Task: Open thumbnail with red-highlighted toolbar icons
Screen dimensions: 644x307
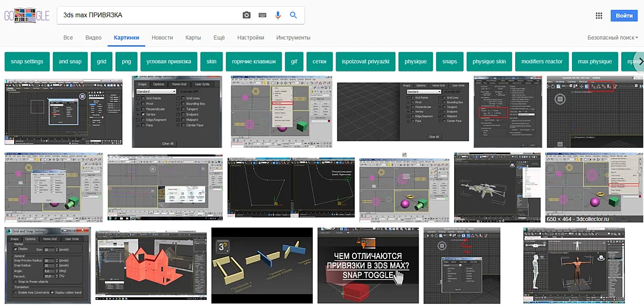Action: [595, 111]
